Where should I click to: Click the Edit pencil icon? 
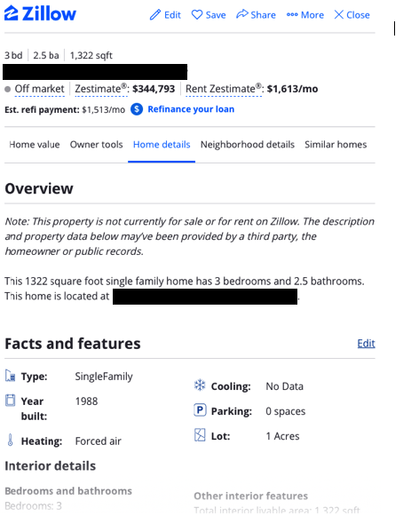pyautogui.click(x=155, y=15)
